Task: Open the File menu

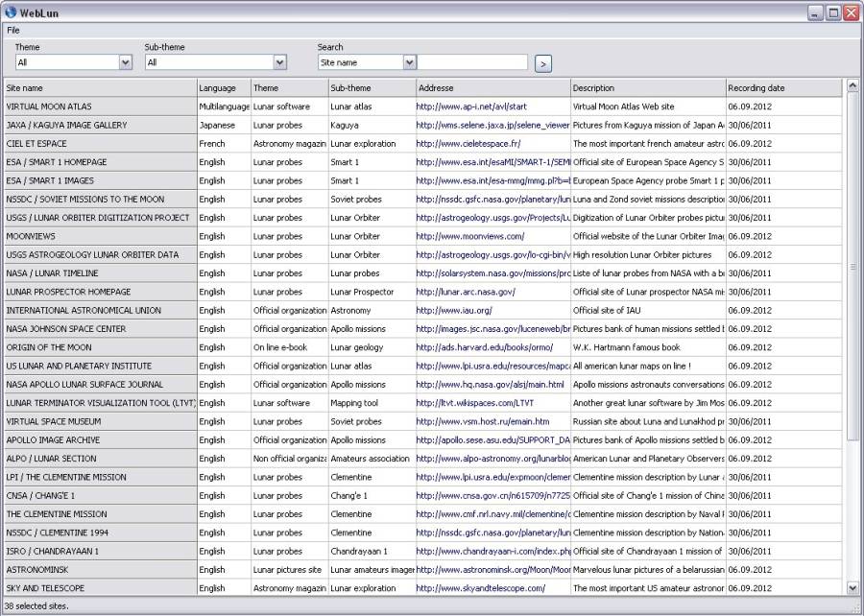Action: click(13, 31)
